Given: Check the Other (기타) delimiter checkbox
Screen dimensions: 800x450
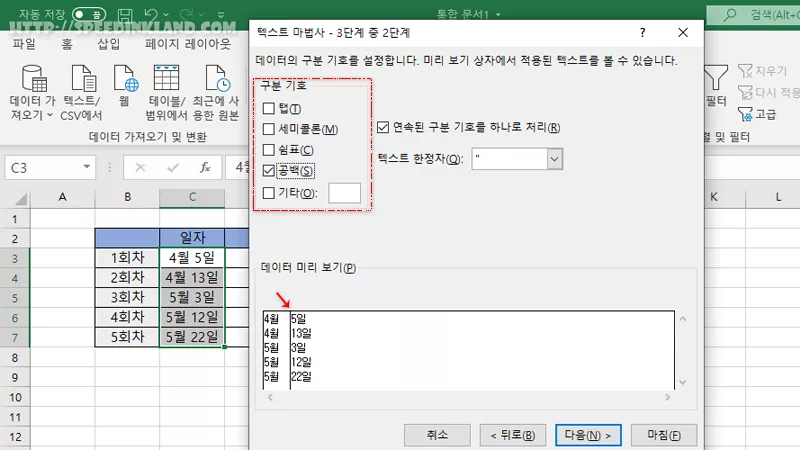Looking at the screenshot, I should click(x=268, y=193).
